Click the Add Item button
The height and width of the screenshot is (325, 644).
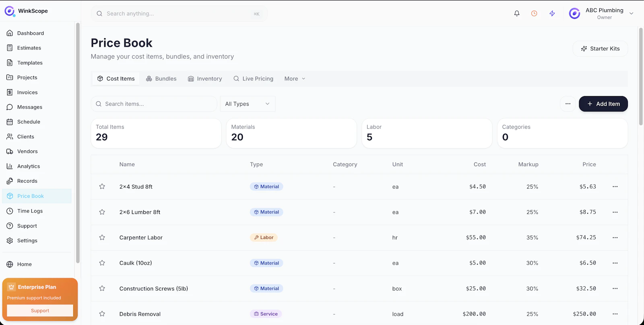point(603,104)
